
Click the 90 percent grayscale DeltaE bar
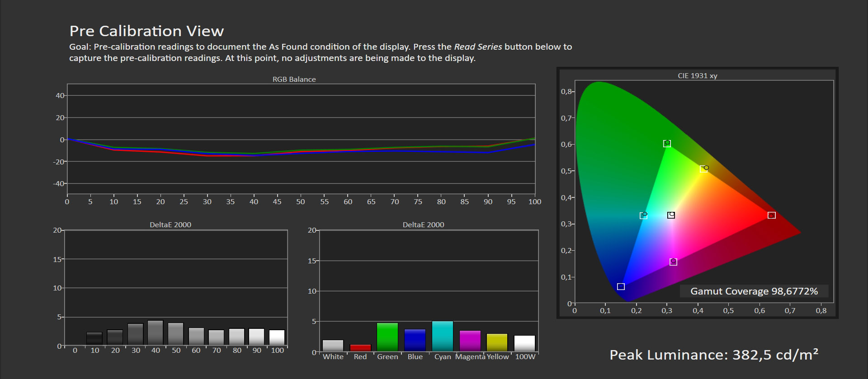pyautogui.click(x=256, y=337)
